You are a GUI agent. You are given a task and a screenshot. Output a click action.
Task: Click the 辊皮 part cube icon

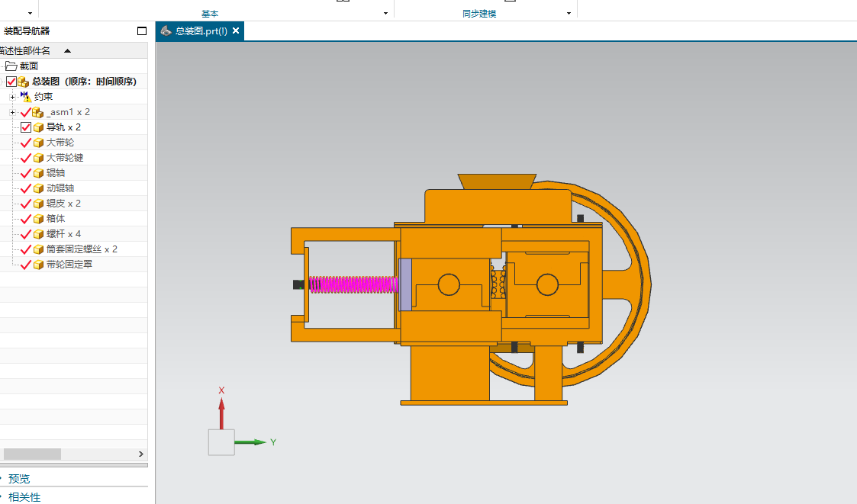tap(38, 204)
